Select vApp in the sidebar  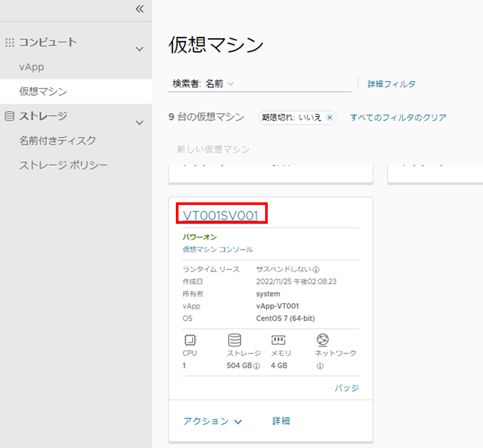pos(31,67)
